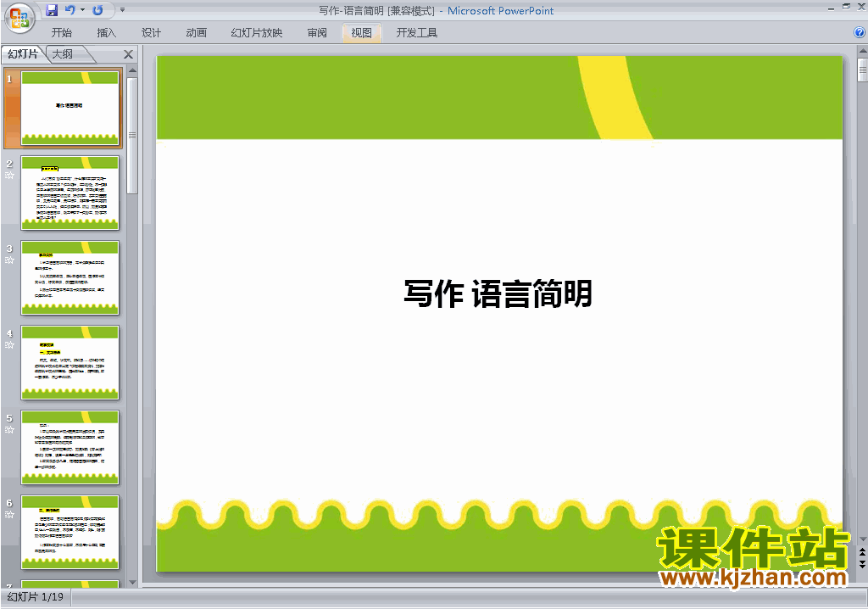Screen dimensions: 868x609
Task: Select the 视图 ribbon tab
Action: [361, 33]
